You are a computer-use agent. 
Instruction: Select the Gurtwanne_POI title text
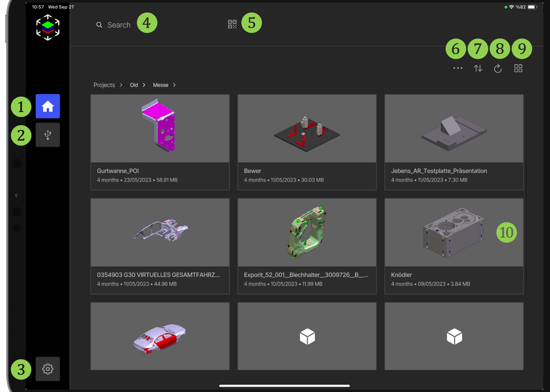(118, 171)
